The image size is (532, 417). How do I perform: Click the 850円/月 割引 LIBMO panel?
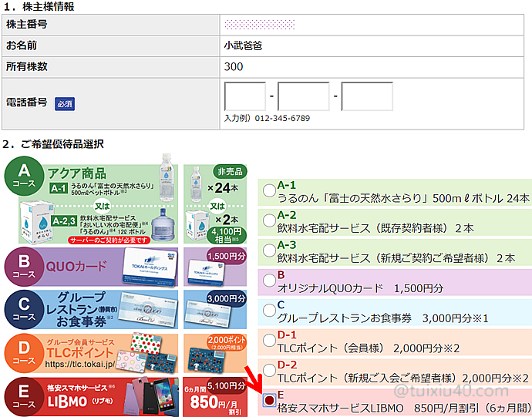tap(215, 397)
